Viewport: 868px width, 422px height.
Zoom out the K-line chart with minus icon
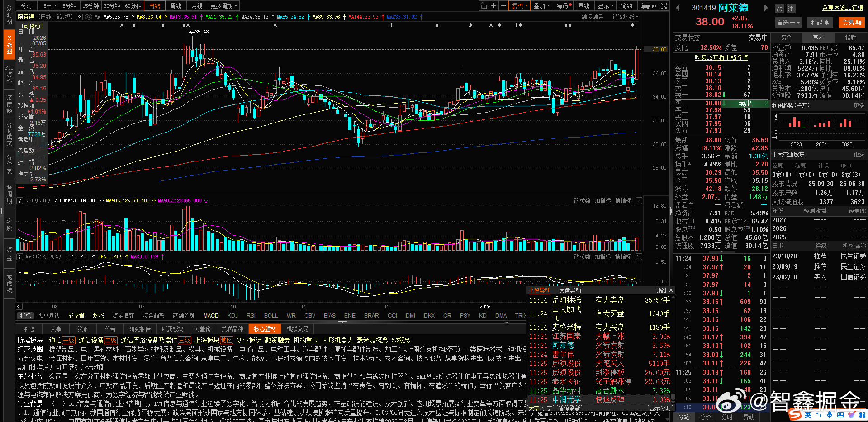503,6
